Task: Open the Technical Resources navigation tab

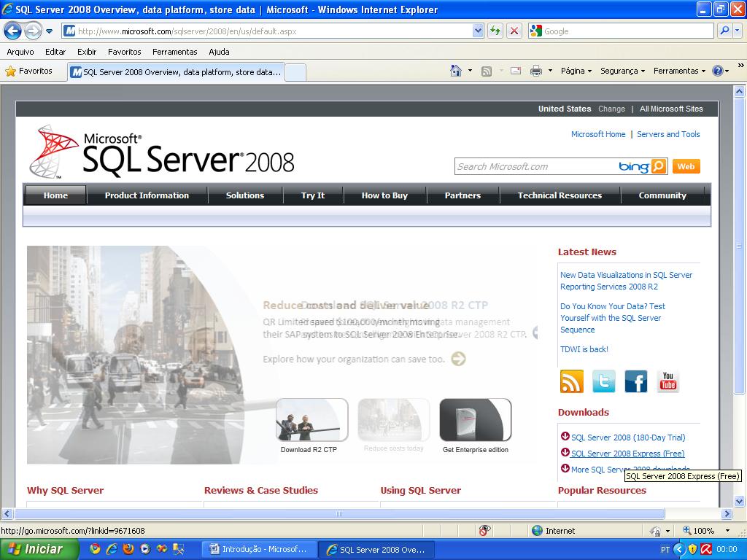Action: [x=560, y=195]
